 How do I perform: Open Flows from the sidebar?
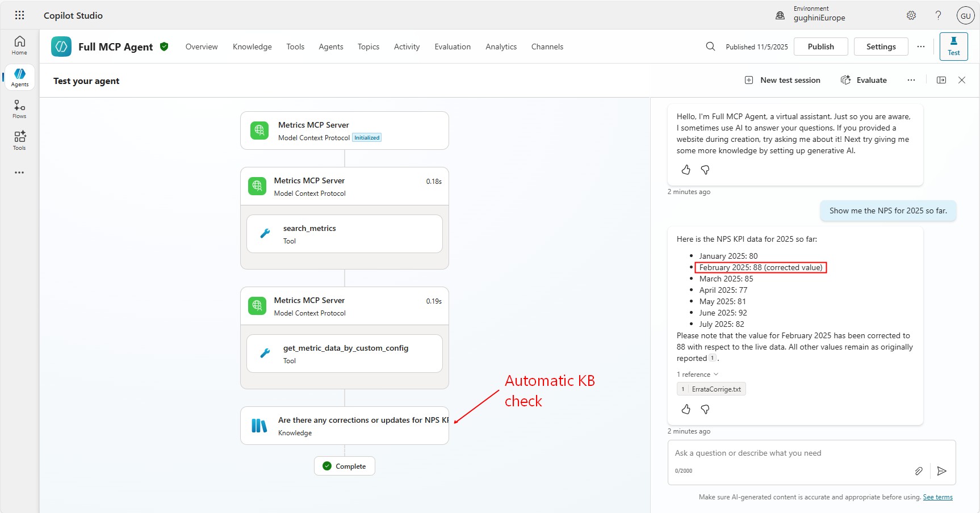19,109
